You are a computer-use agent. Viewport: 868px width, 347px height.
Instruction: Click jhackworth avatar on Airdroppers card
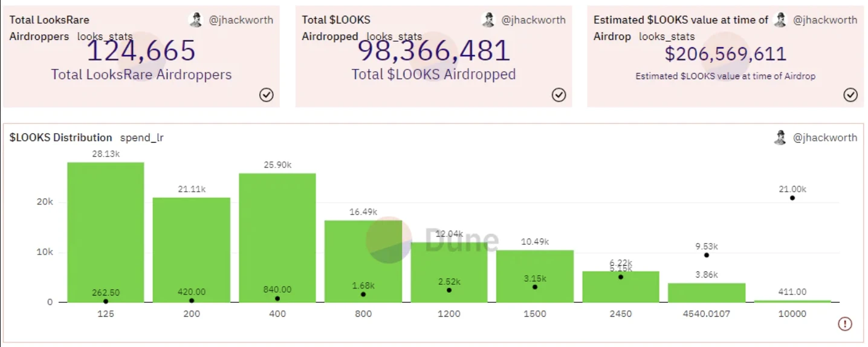(x=196, y=20)
